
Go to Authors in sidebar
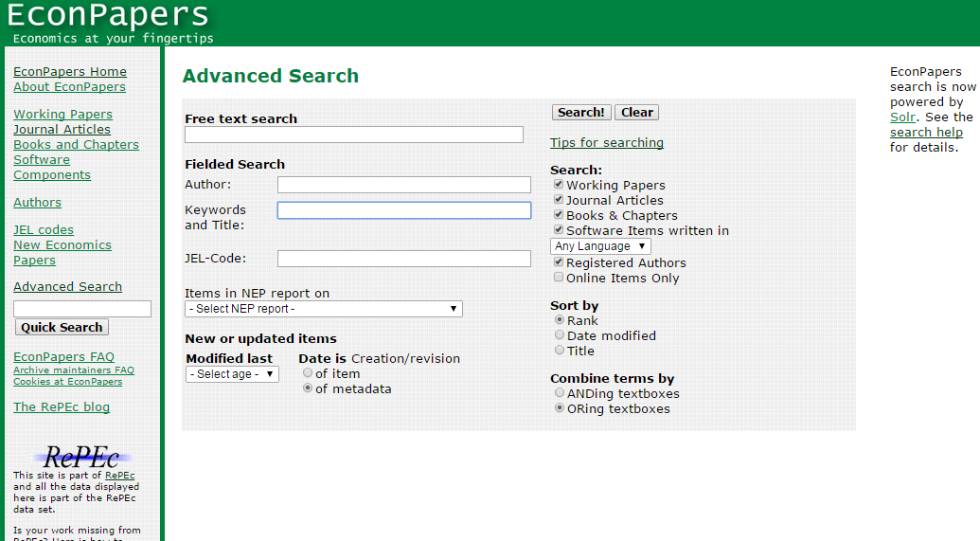38,203
